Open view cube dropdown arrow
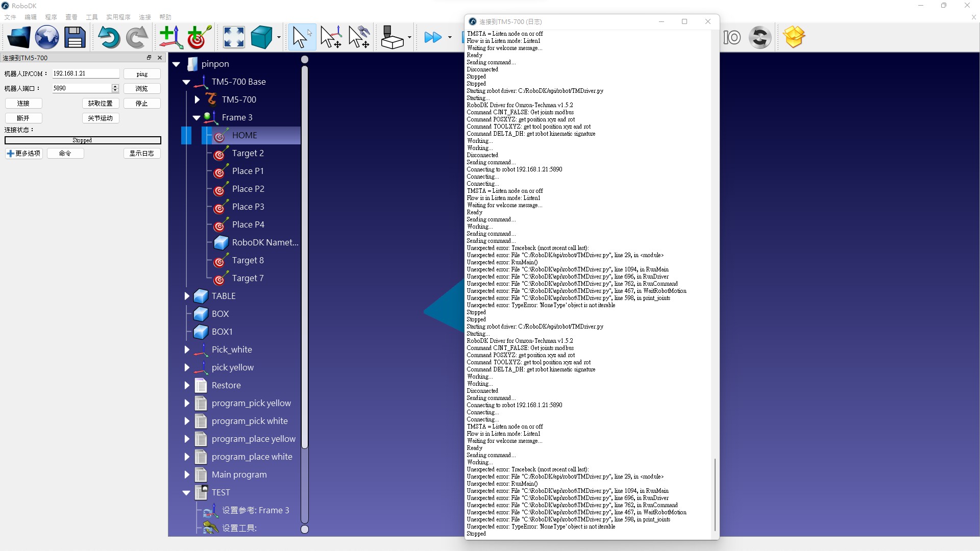Viewport: 980px width, 551px height. coord(279,37)
